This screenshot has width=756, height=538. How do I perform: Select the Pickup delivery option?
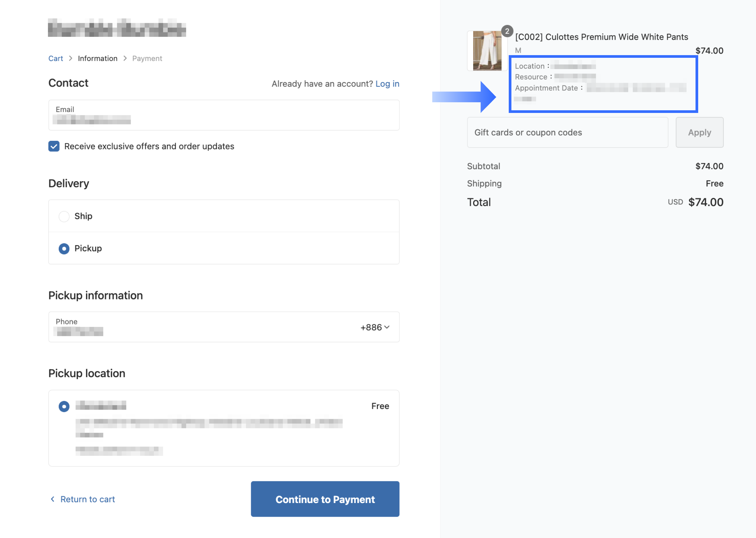click(x=64, y=248)
